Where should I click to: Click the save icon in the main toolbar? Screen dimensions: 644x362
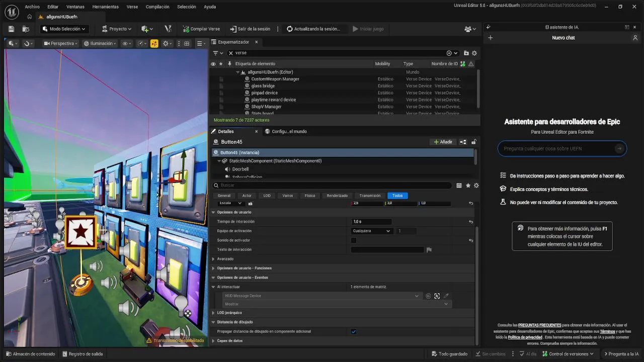click(x=11, y=29)
